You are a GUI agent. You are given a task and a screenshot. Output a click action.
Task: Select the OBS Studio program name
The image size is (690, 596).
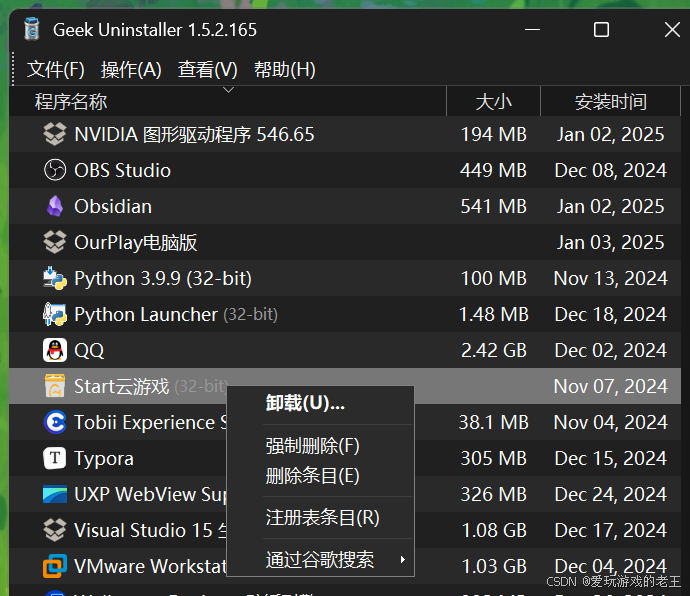122,170
